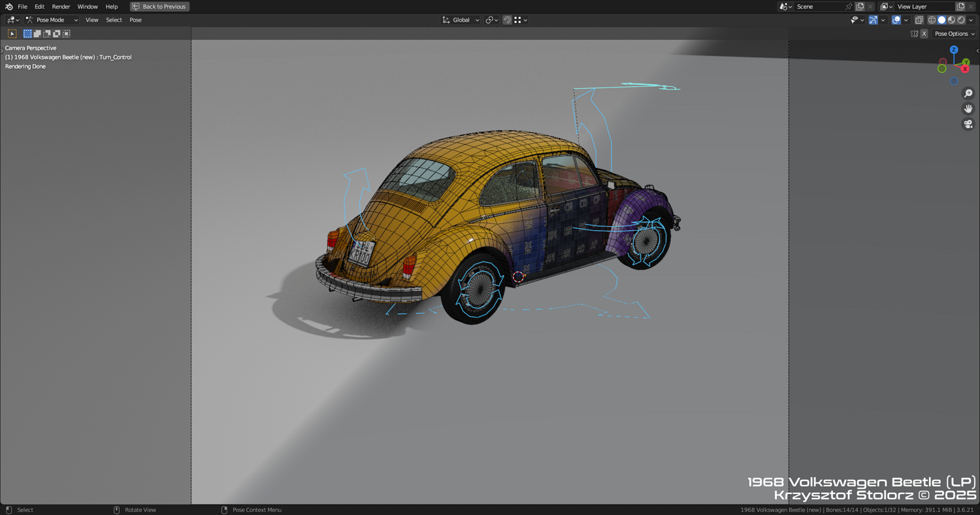
Task: Click the 'Camera Perspective' viewport label
Action: 31,48
